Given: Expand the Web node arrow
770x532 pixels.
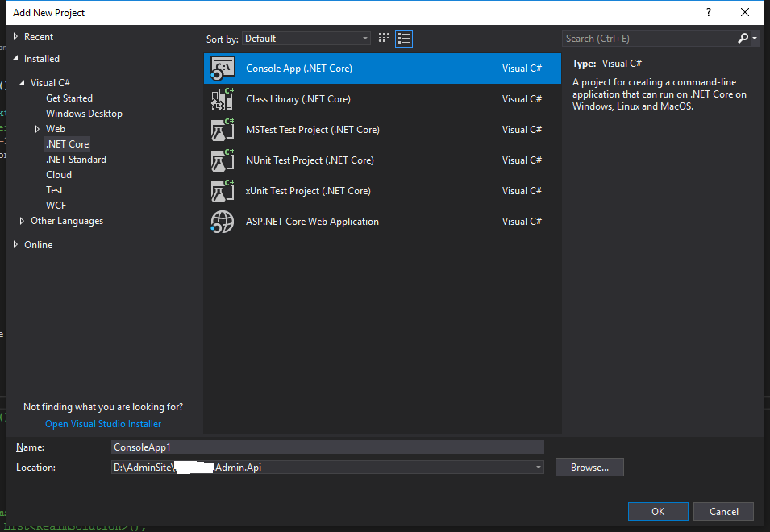Looking at the screenshot, I should pyautogui.click(x=37, y=129).
